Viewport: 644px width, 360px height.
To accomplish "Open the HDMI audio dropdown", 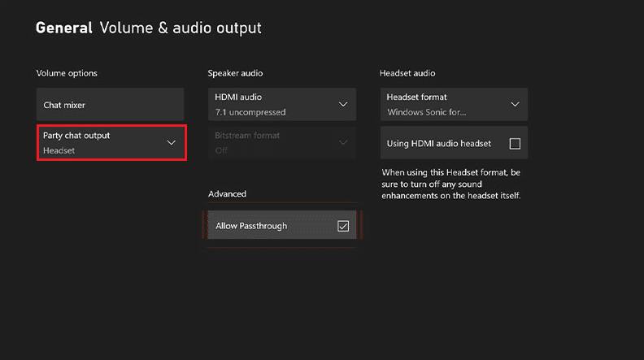I will pyautogui.click(x=281, y=105).
